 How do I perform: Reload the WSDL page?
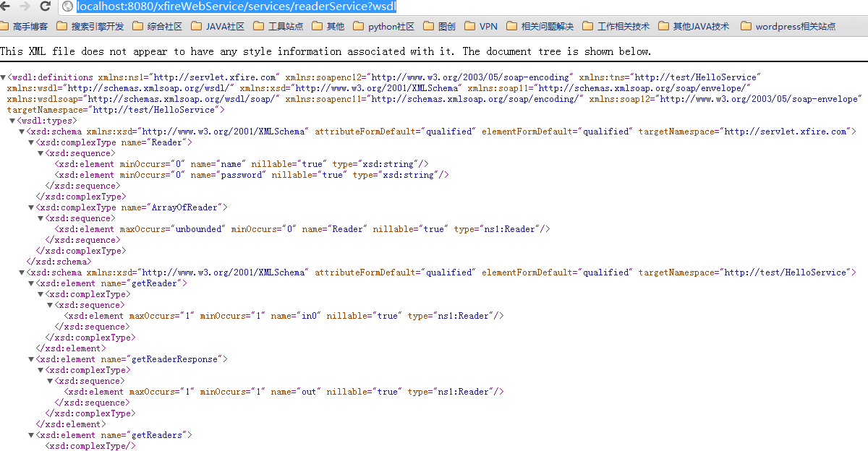click(x=46, y=7)
